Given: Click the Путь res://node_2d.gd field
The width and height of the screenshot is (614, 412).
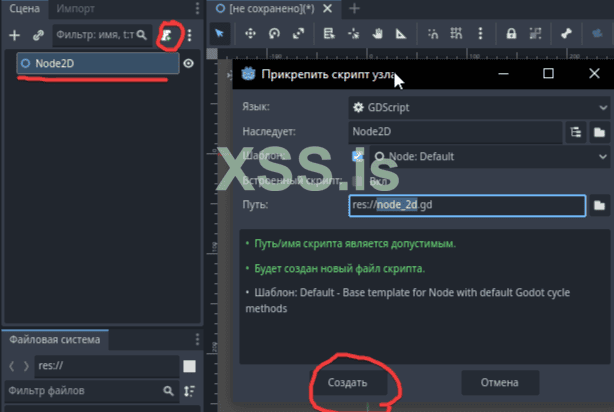Looking at the screenshot, I should (x=467, y=205).
